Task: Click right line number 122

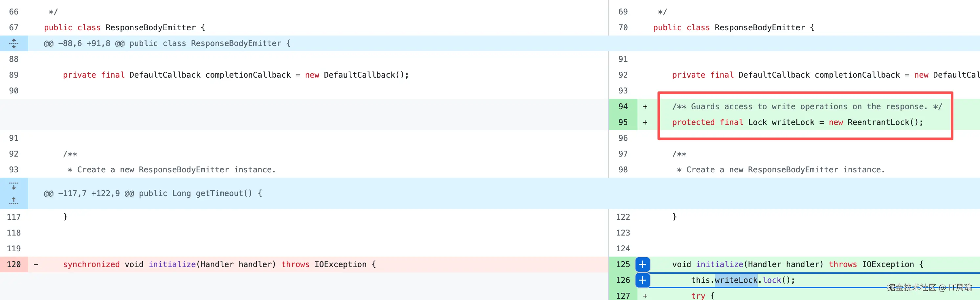Action: pos(623,217)
